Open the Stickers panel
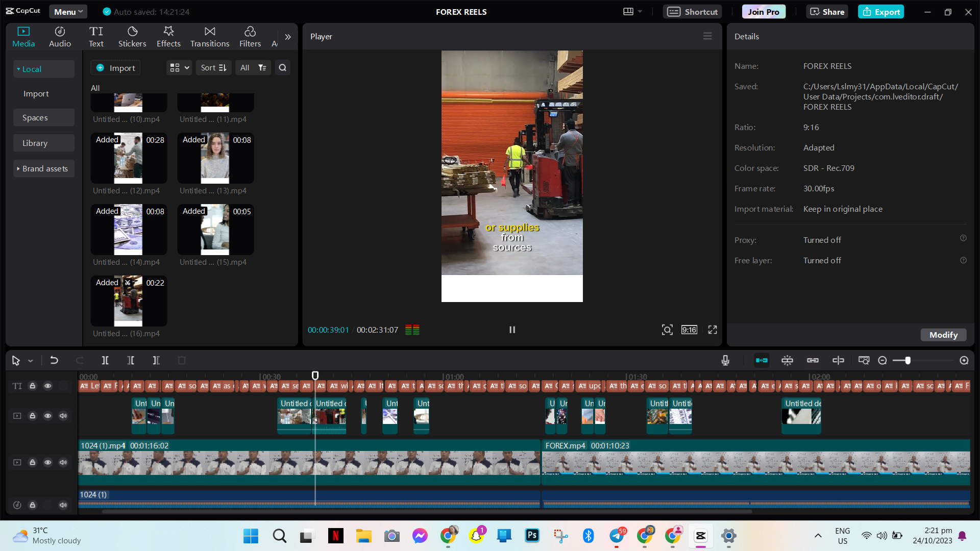 click(132, 37)
